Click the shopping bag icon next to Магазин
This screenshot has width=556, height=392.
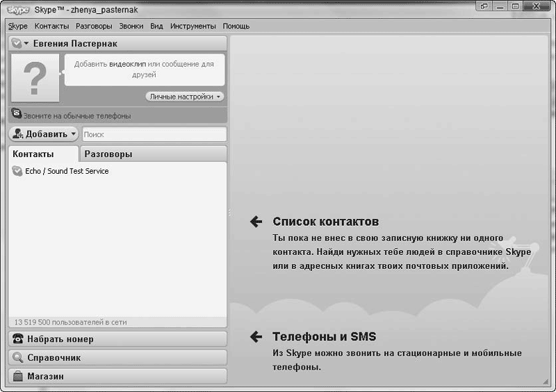(x=18, y=376)
